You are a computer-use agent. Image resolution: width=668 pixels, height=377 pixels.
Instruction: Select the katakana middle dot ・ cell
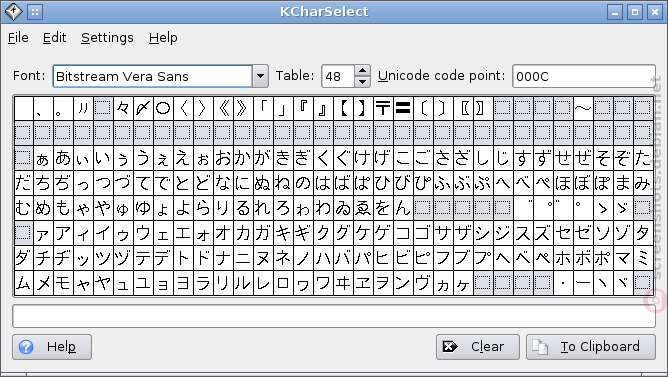(x=563, y=282)
